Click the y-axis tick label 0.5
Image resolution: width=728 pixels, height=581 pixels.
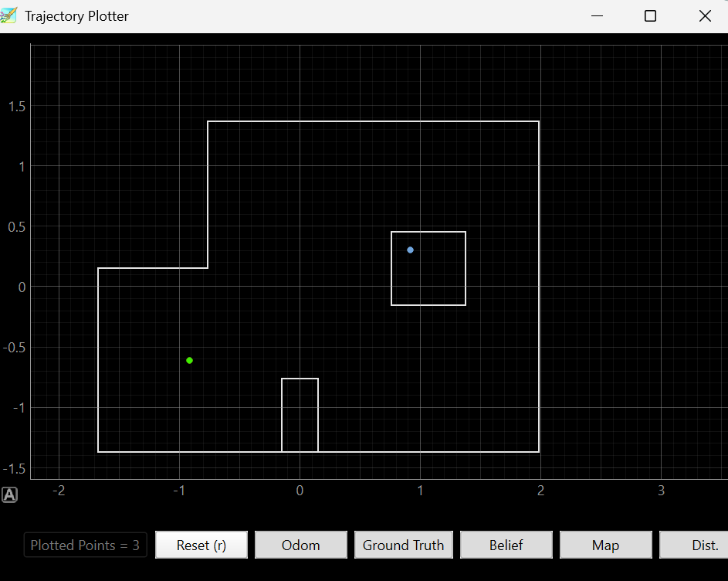click(17, 227)
